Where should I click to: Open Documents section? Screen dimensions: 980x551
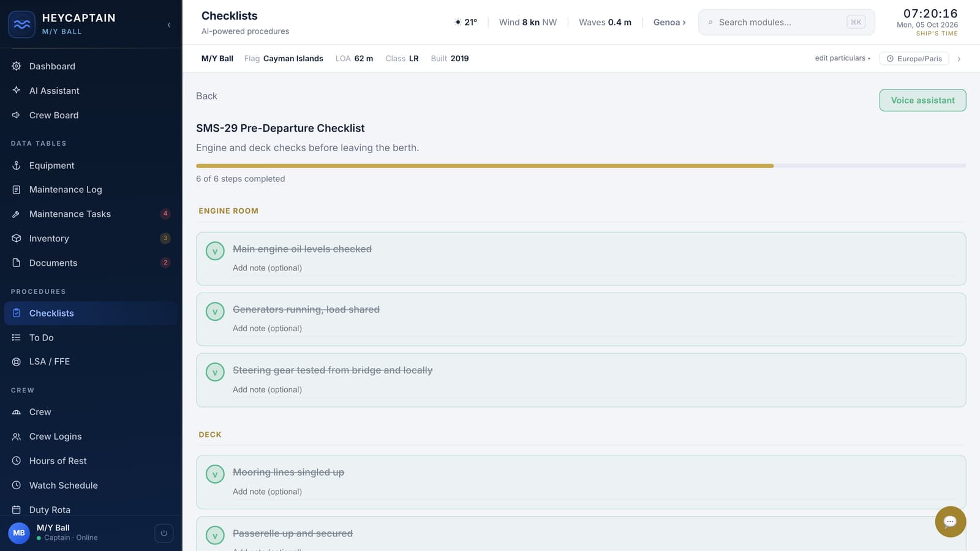click(91, 263)
